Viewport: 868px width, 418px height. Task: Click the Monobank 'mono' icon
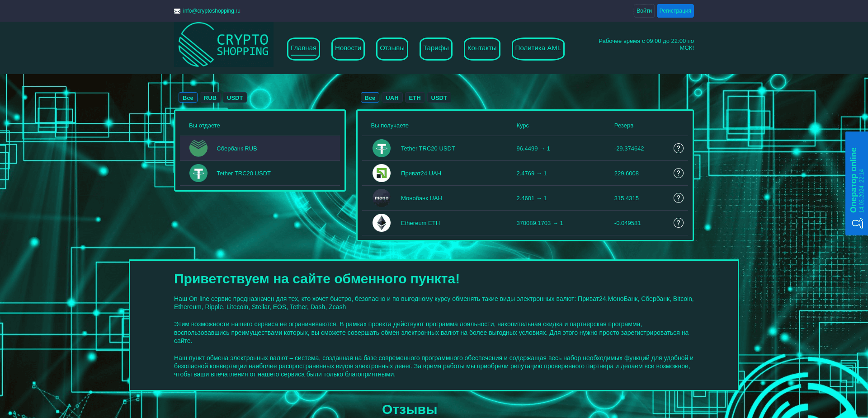382,198
